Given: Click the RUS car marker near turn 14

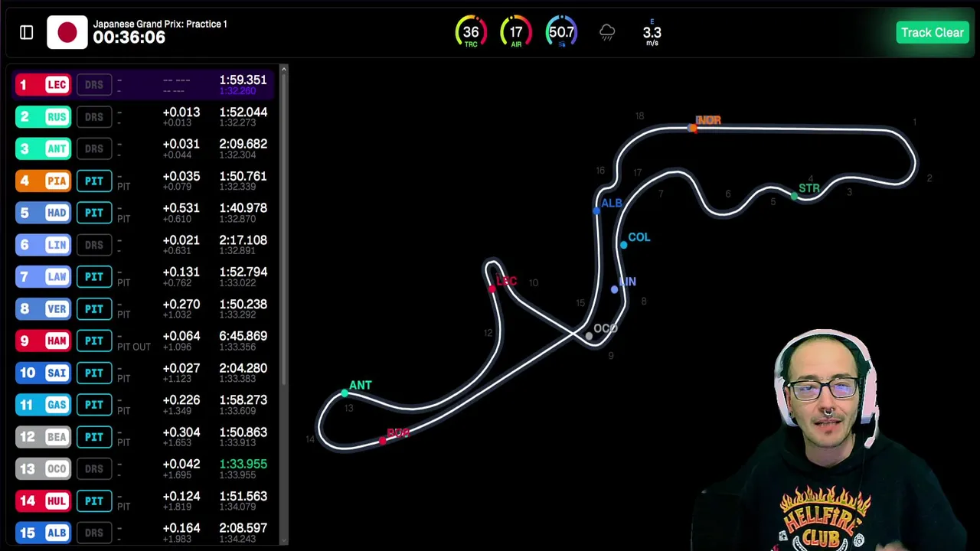Looking at the screenshot, I should [x=382, y=441].
